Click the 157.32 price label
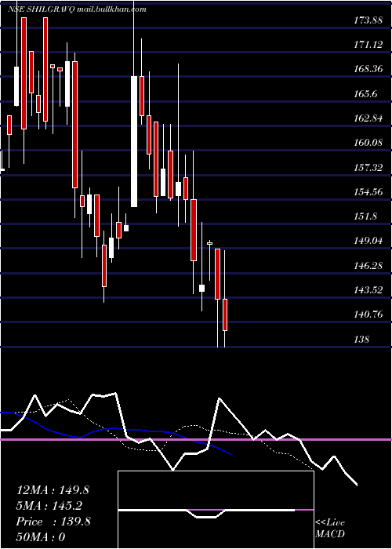This screenshot has width=392, height=549. (x=368, y=168)
